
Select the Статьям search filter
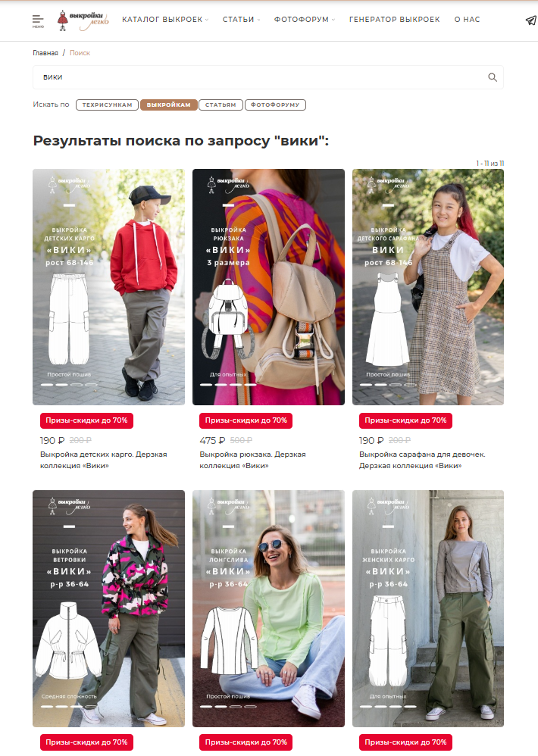[x=221, y=105]
